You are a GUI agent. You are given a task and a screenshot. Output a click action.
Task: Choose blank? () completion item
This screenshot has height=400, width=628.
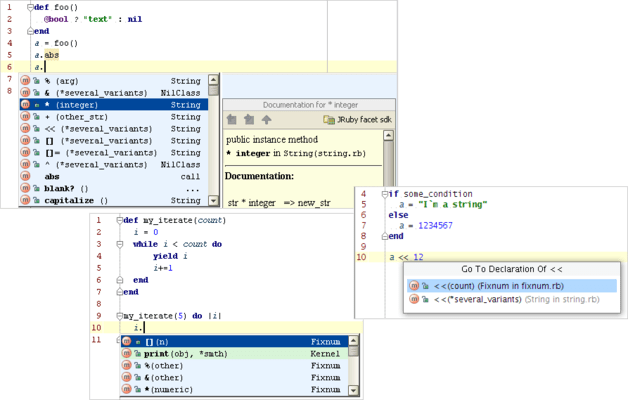tap(114, 188)
